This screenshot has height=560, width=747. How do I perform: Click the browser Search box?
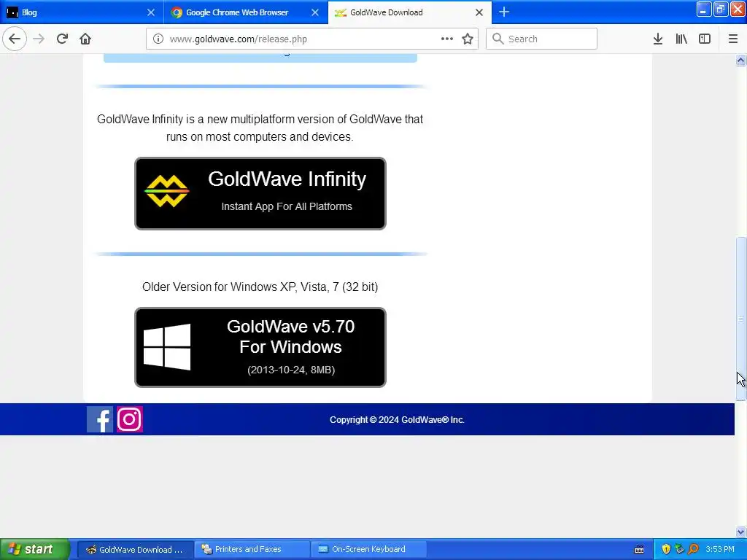pyautogui.click(x=542, y=39)
